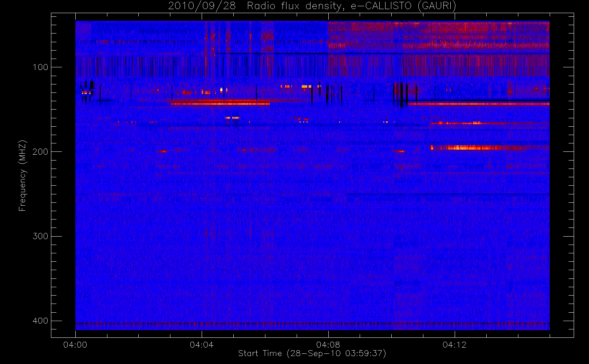Image resolution: width=589 pixels, height=364 pixels.
Task: Click the 04:04 time tick label
Action: (202, 345)
